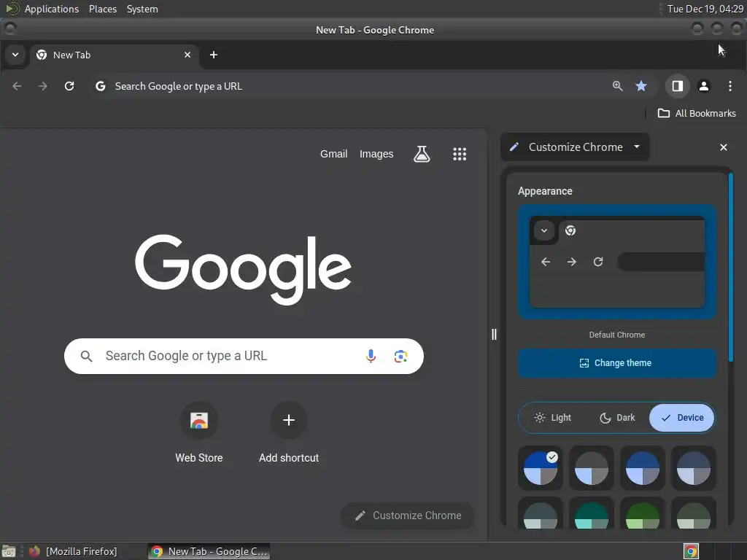
Task: Click the side panel resize handle
Action: (494, 334)
